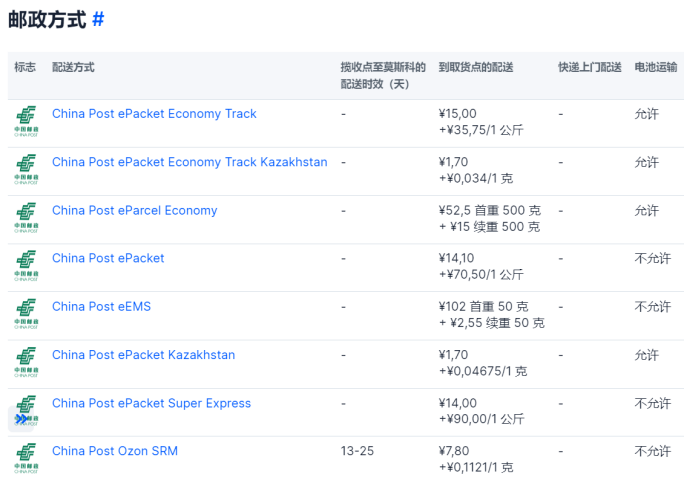Open China Post Ozon SRM link
Image resolution: width=684 pixels, height=484 pixels.
[115, 451]
